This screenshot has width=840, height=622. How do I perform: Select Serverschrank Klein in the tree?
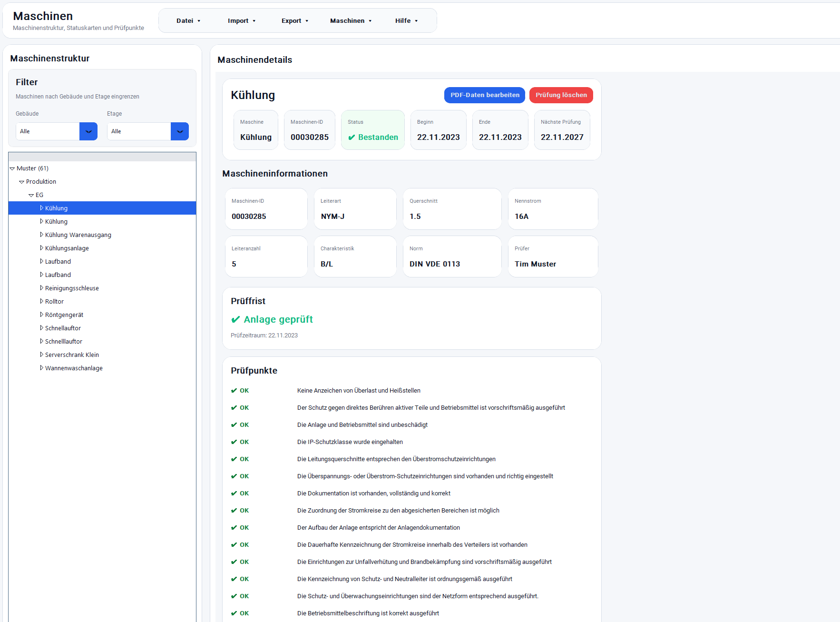coord(72,355)
